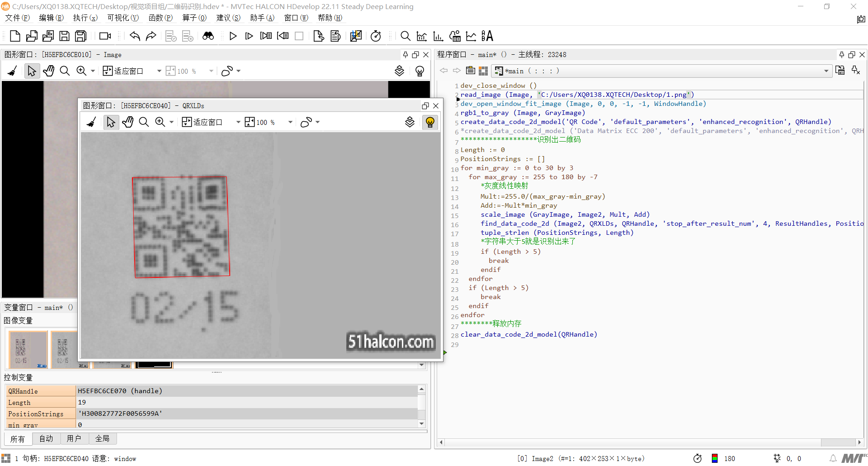Undo the last edit
This screenshot has width=868, height=466.
click(x=135, y=36)
